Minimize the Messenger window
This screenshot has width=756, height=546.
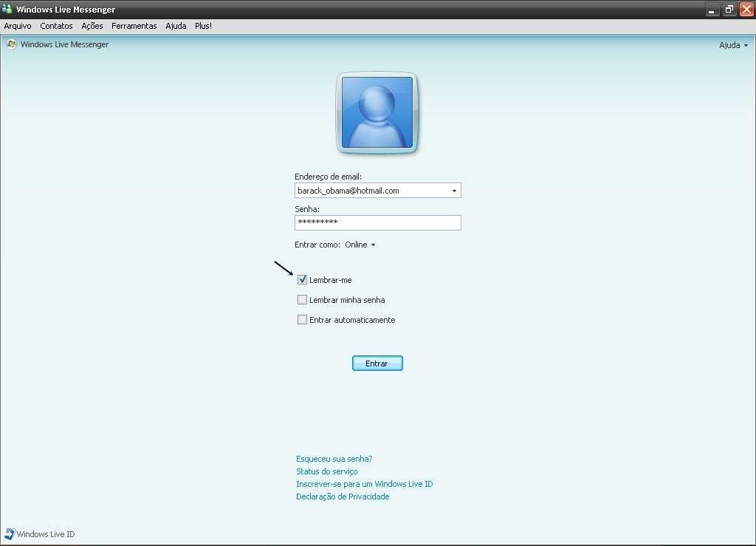click(x=712, y=9)
